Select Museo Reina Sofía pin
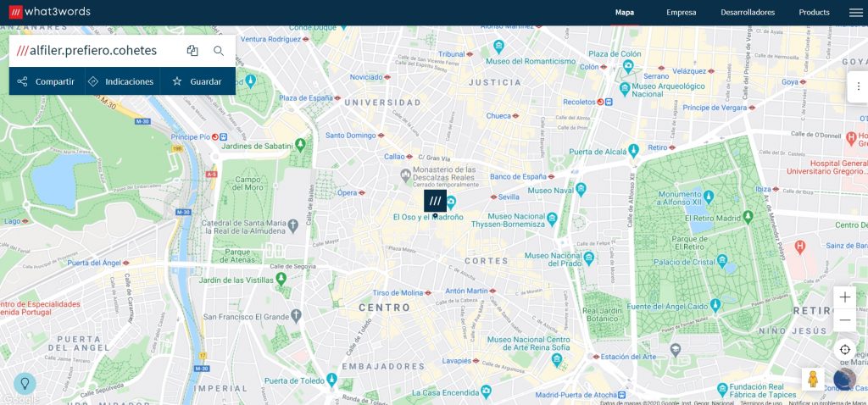This screenshot has height=405, width=868. tap(558, 360)
